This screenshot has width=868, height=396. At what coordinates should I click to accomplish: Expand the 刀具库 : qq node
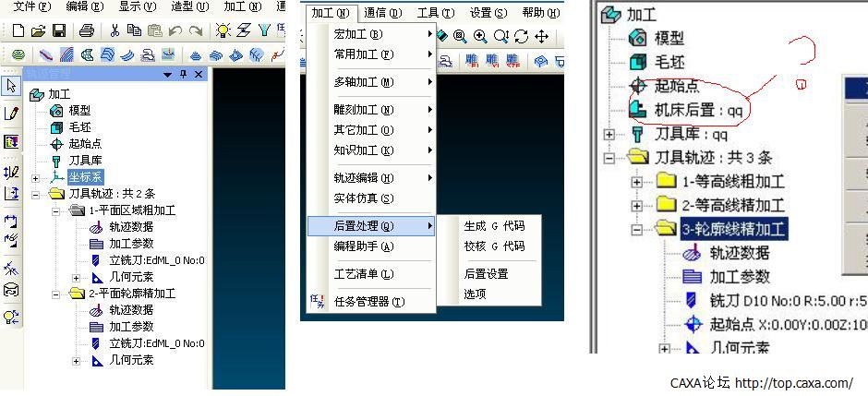(x=609, y=135)
